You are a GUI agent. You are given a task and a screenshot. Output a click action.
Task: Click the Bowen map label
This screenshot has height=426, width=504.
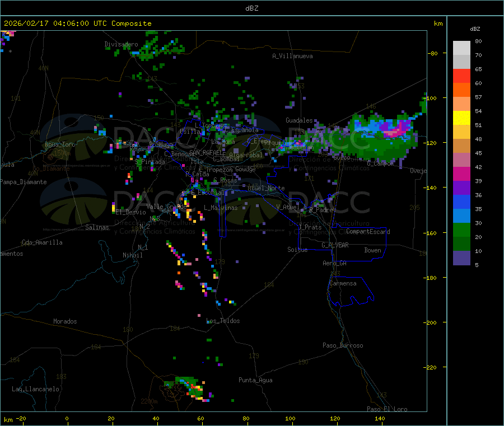pyautogui.click(x=372, y=250)
